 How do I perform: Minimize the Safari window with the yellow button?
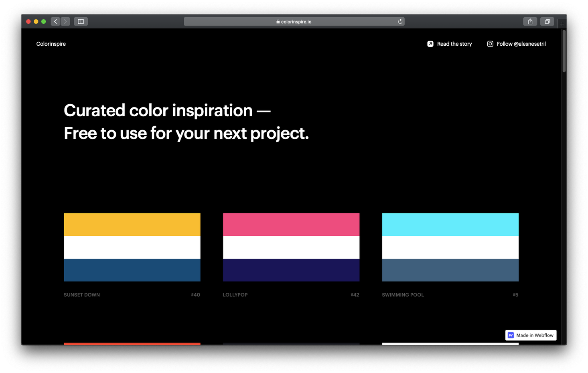36,22
